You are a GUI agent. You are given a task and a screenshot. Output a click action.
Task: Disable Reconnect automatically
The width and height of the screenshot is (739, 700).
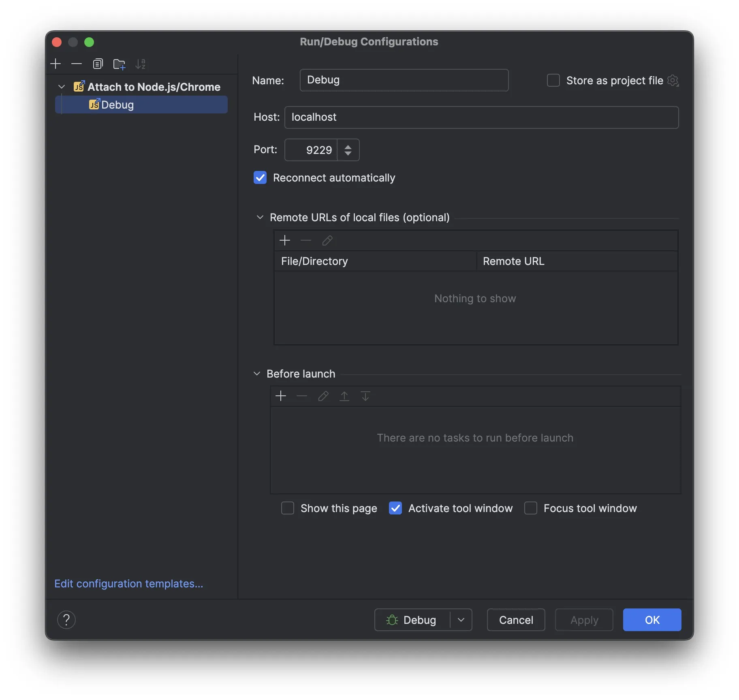(x=260, y=178)
